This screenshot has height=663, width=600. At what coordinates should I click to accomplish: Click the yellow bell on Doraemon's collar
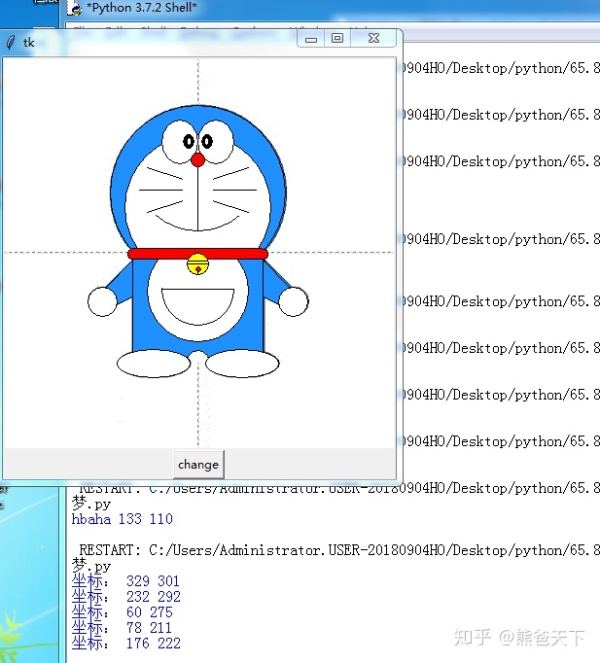197,264
